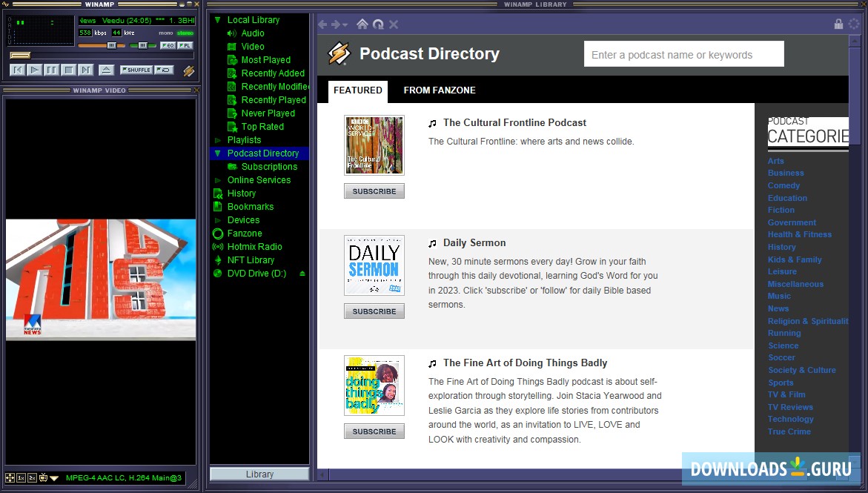868x493 pixels.
Task: Expand the Playlists node
Action: [217, 140]
